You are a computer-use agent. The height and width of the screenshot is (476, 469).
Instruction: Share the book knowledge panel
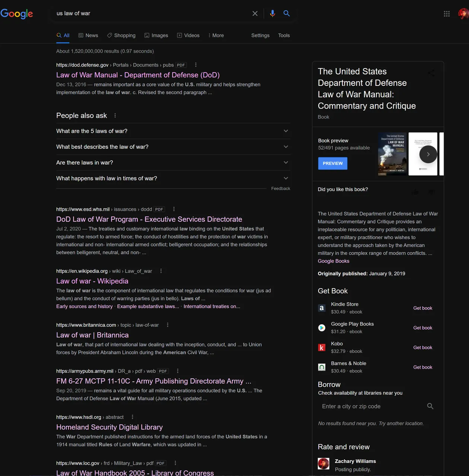tap(431, 73)
